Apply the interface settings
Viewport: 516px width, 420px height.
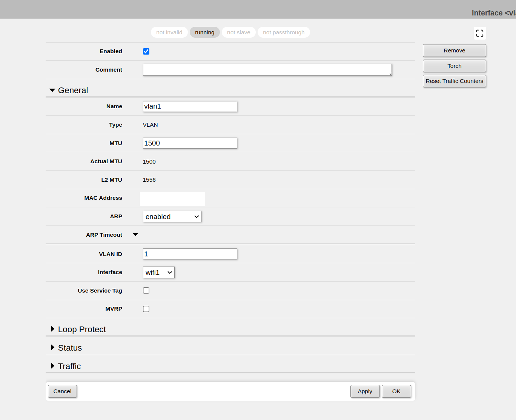tap(365, 391)
